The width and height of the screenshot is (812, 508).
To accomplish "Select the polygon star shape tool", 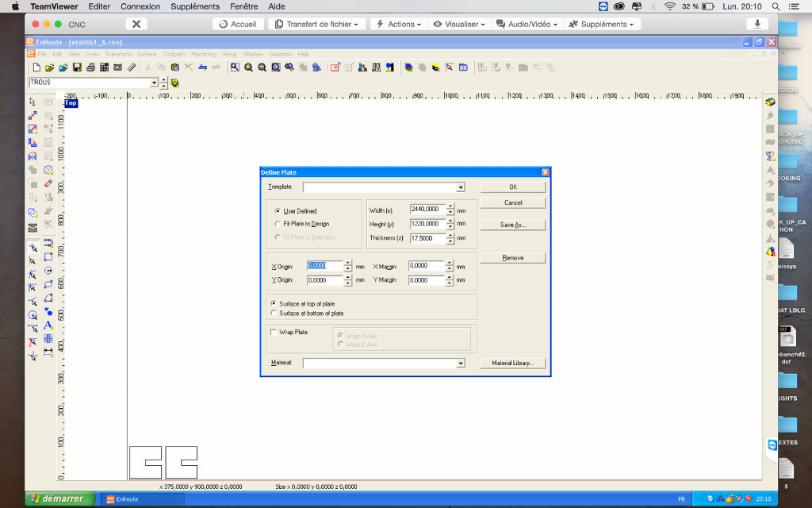I will (x=48, y=311).
